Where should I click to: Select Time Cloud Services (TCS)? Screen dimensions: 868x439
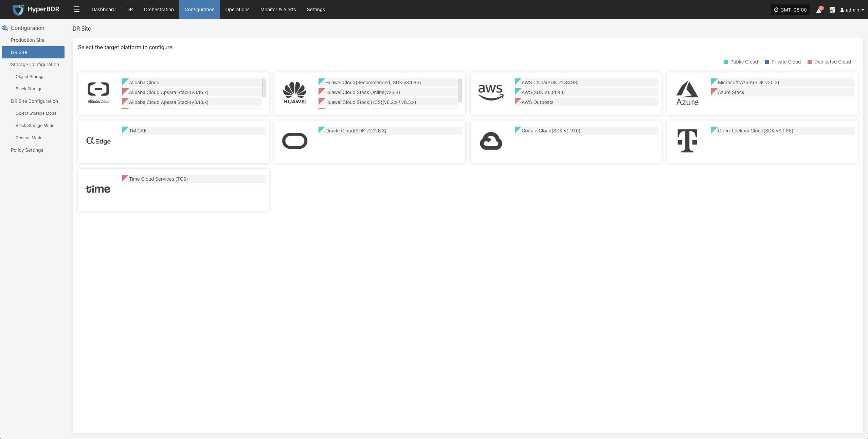click(194, 179)
